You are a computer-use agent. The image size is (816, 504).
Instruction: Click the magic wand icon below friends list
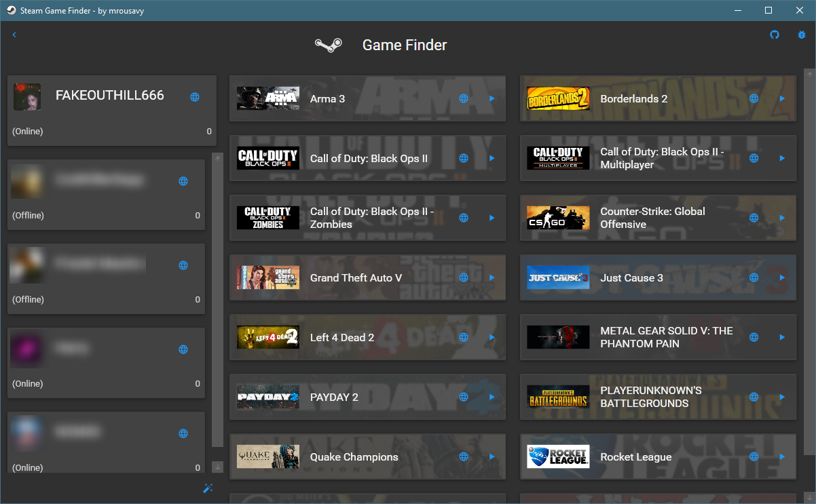tap(208, 488)
